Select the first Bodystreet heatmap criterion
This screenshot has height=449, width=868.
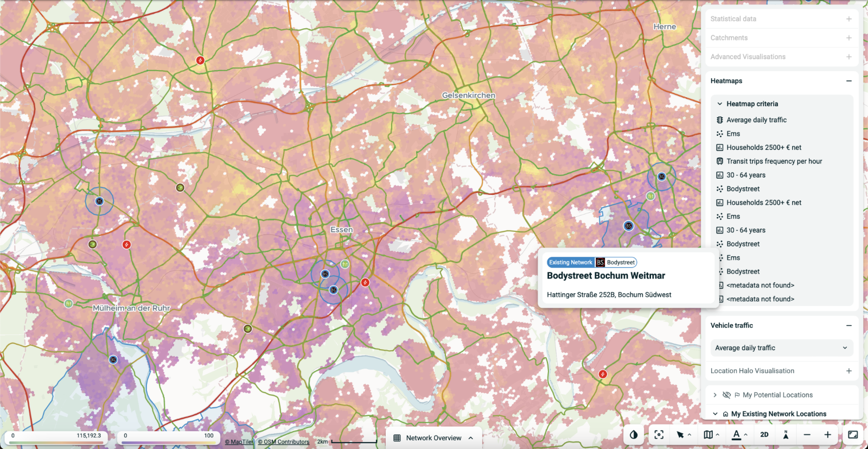pyautogui.click(x=743, y=189)
